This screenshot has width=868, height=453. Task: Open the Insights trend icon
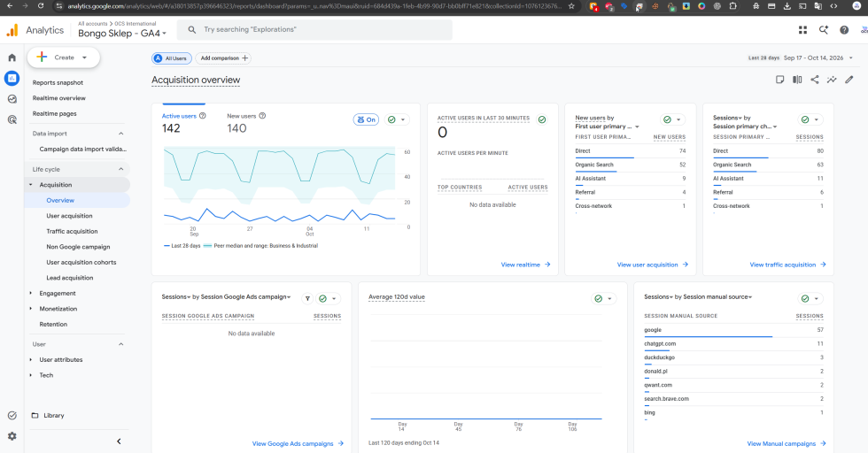832,80
